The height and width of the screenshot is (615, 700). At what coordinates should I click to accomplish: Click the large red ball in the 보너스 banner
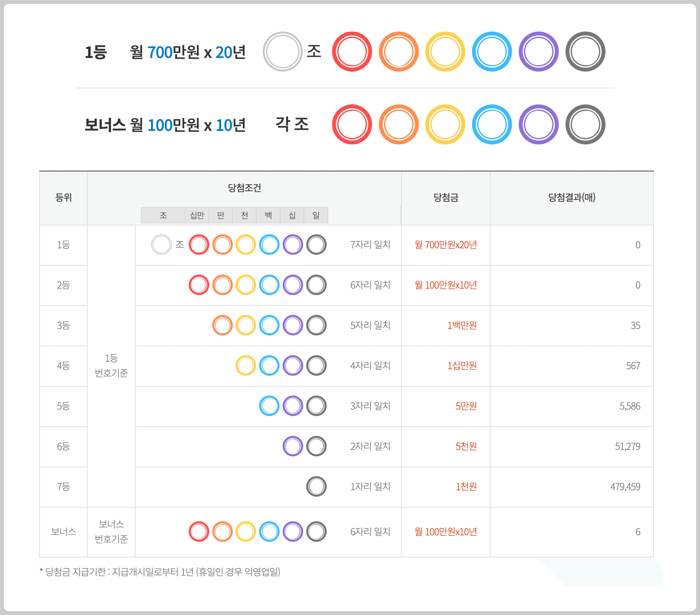tap(352, 124)
